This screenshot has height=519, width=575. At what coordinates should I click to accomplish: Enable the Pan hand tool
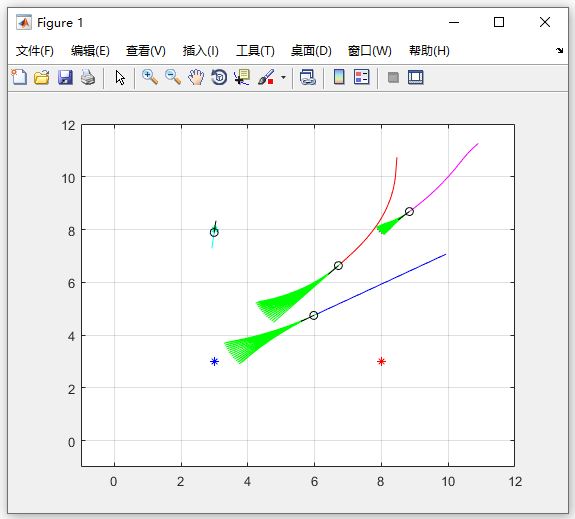pos(196,77)
